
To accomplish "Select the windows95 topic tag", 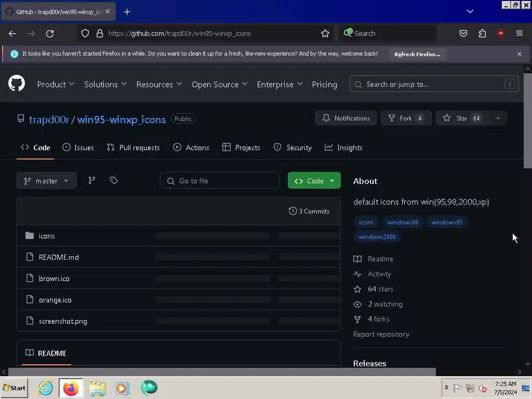I will coord(446,222).
